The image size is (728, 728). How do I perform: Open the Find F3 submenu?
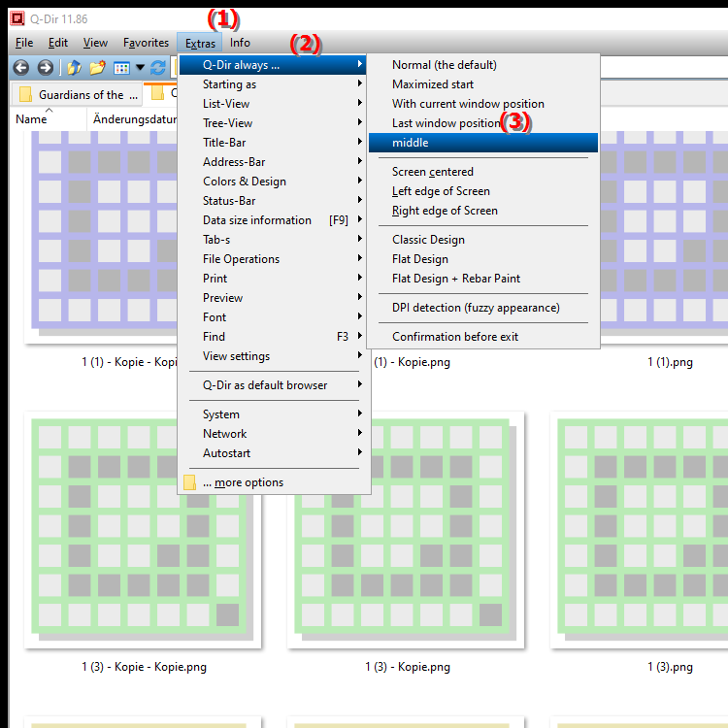coord(273,337)
